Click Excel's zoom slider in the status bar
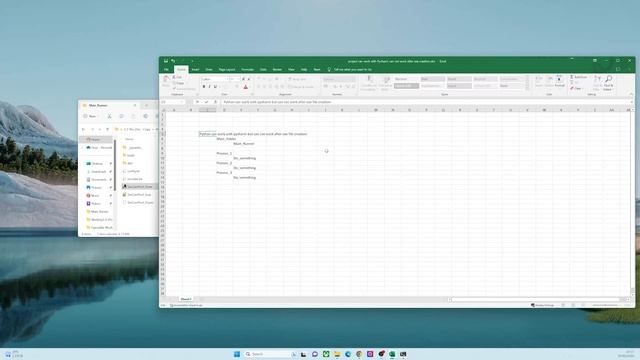This screenshot has height=360, width=640. point(606,305)
